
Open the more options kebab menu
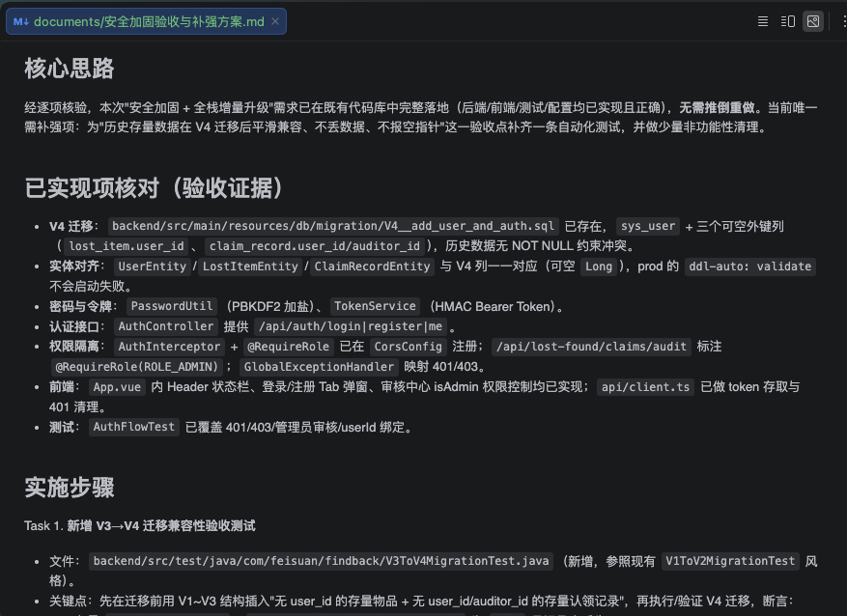[x=844, y=21]
